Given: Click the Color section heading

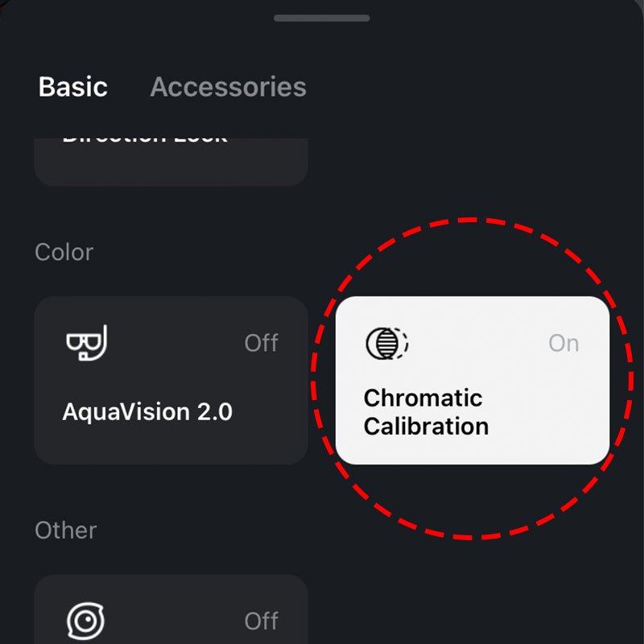Looking at the screenshot, I should click(64, 252).
